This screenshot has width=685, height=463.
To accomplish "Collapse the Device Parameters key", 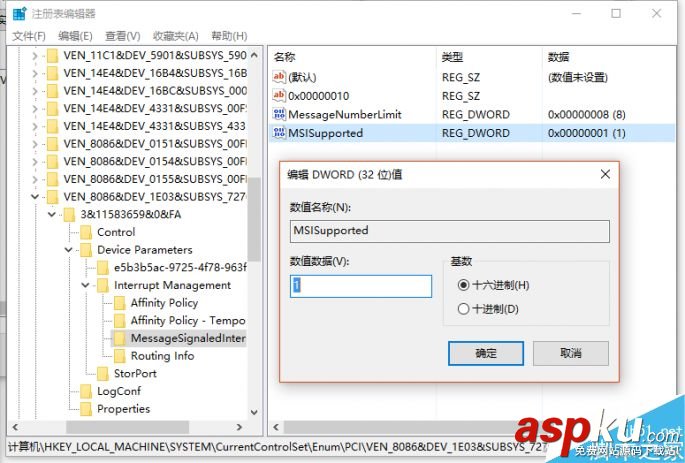I will 69,250.
